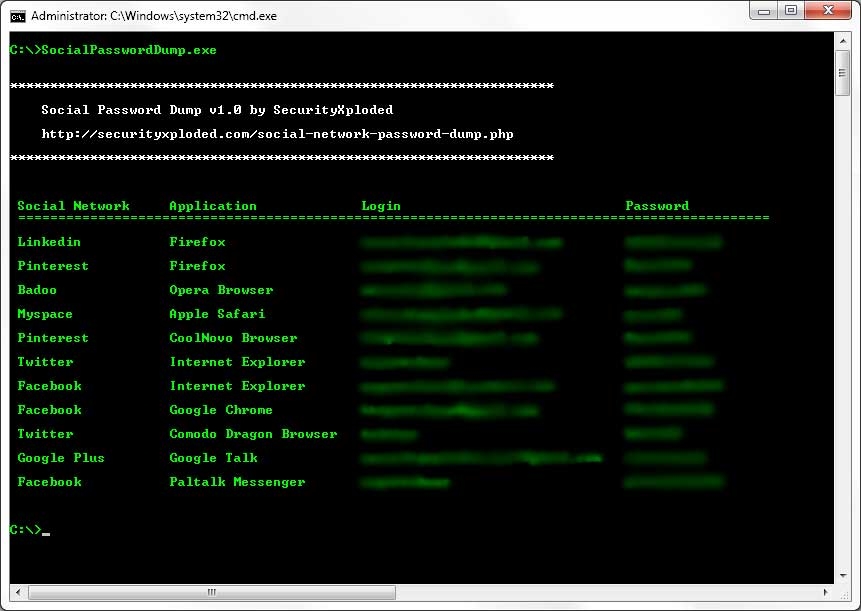Click the 'Comodo Dragon Browser' entry
The image size is (861, 611).
253,434
